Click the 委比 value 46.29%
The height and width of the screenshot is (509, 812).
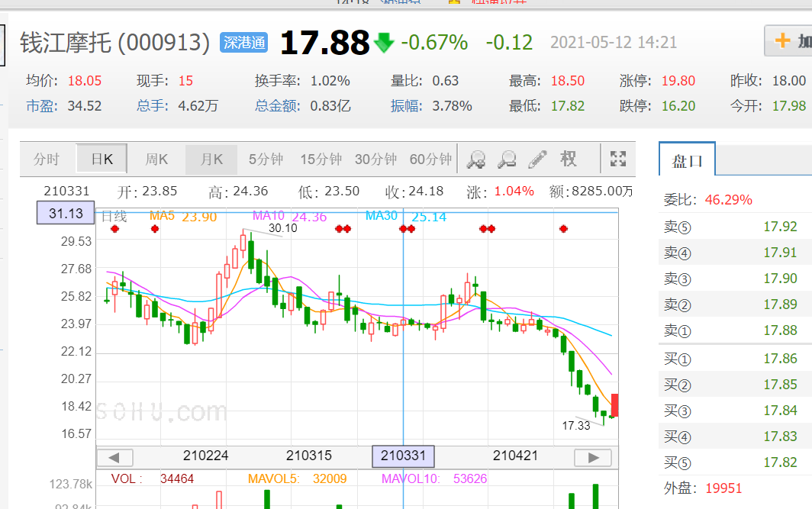pyautogui.click(x=728, y=200)
